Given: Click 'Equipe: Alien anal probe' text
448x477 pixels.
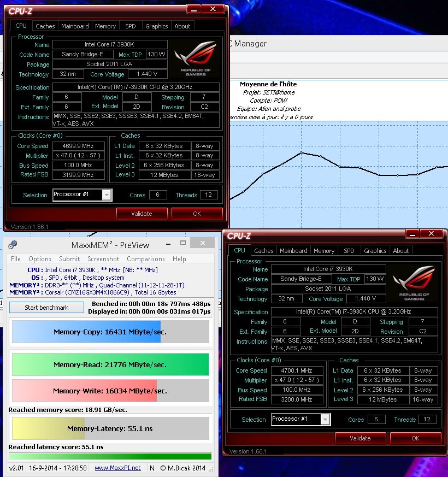Looking at the screenshot, I should click(x=269, y=109).
